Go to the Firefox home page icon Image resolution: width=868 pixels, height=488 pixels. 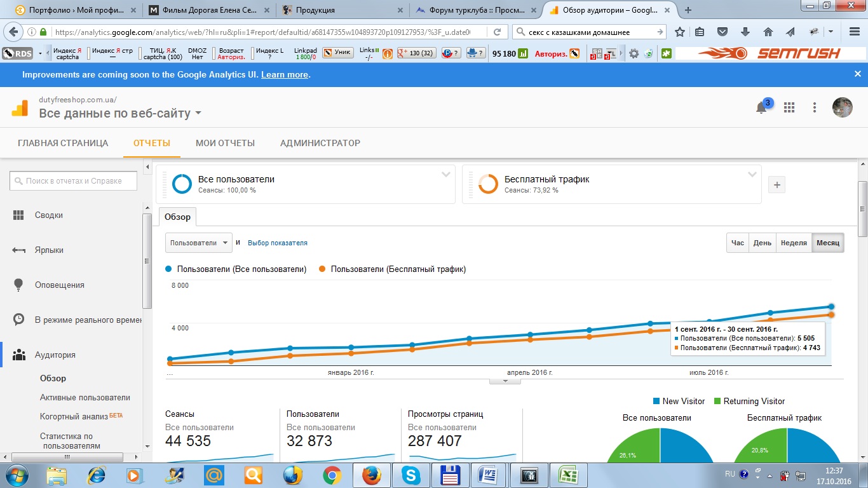coord(768,32)
